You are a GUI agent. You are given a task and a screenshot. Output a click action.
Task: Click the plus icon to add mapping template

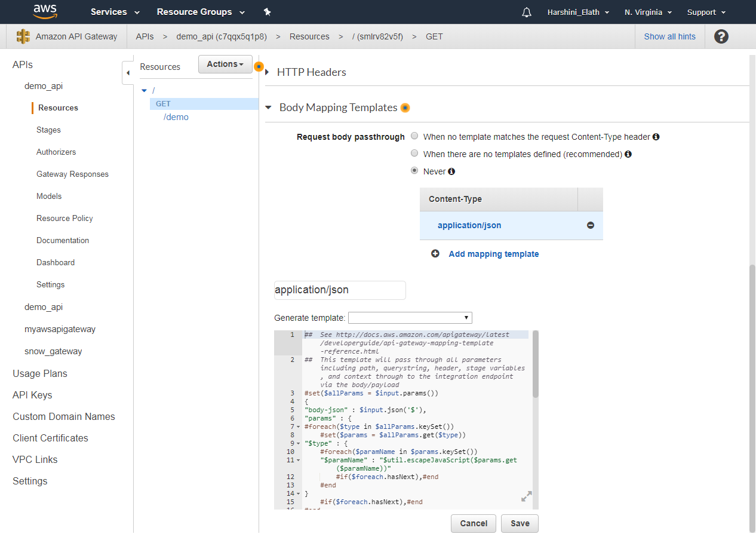pos(435,253)
